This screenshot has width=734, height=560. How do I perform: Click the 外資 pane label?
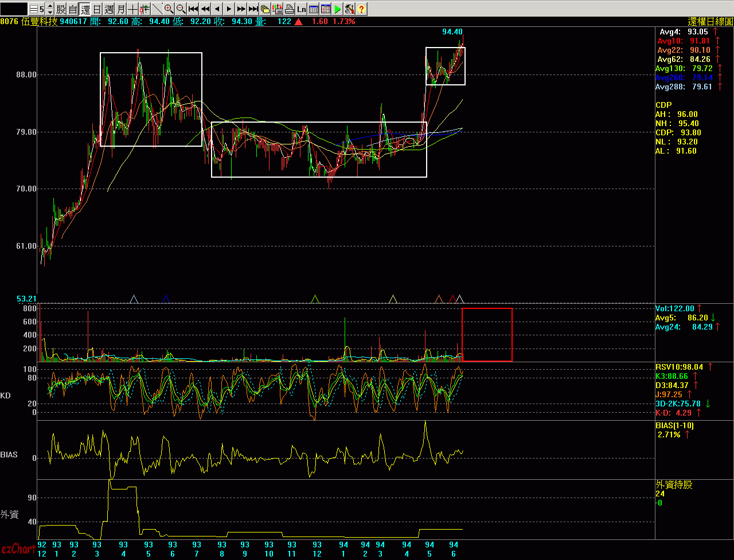pos(10,515)
